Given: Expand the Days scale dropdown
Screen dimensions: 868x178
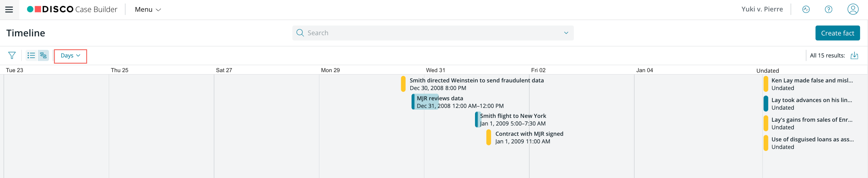Looking at the screenshot, I should (x=70, y=56).
